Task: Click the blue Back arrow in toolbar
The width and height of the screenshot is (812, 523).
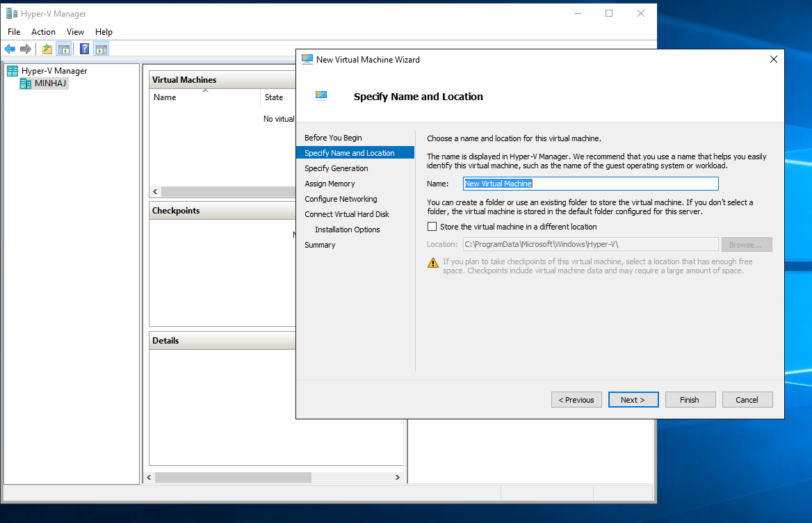Action: coord(10,49)
